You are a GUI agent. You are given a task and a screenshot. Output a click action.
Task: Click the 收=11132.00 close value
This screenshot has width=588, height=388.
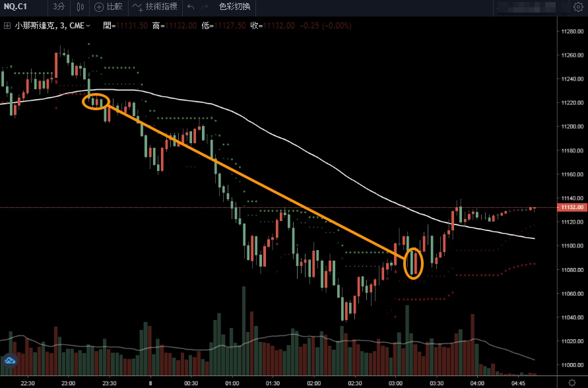pyautogui.click(x=273, y=26)
